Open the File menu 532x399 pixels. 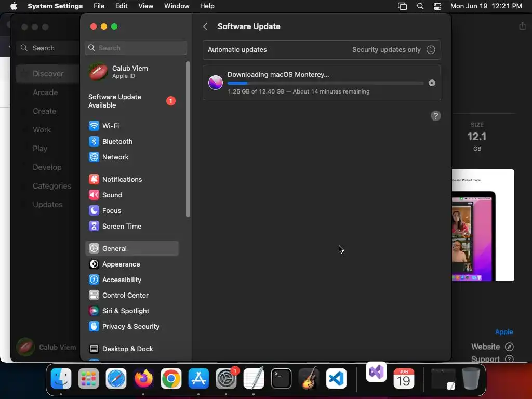tap(99, 6)
